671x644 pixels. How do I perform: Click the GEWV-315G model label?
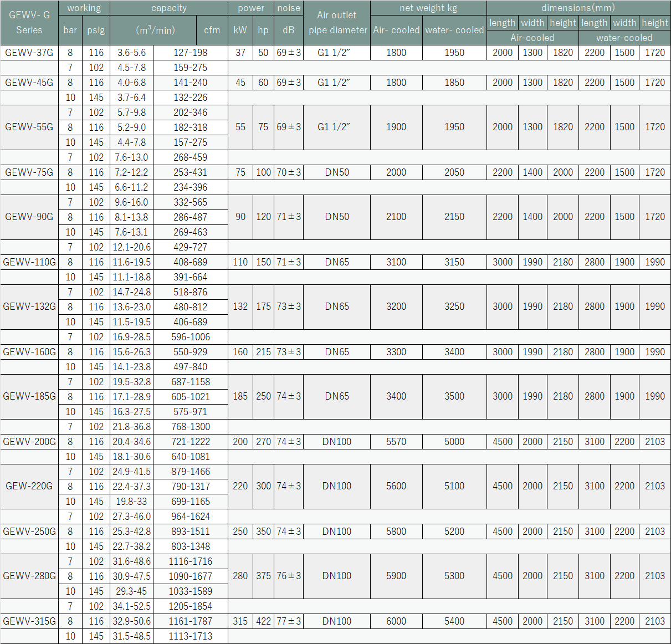point(29,621)
